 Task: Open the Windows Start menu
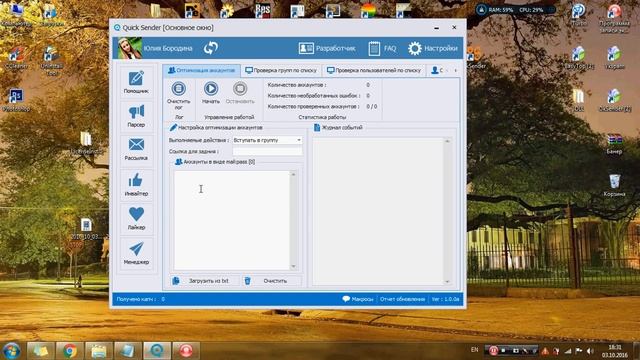point(11,351)
